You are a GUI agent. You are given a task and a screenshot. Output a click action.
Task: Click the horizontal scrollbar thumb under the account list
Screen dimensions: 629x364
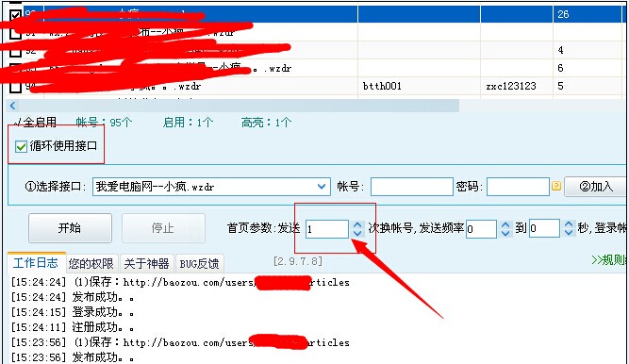click(239, 106)
